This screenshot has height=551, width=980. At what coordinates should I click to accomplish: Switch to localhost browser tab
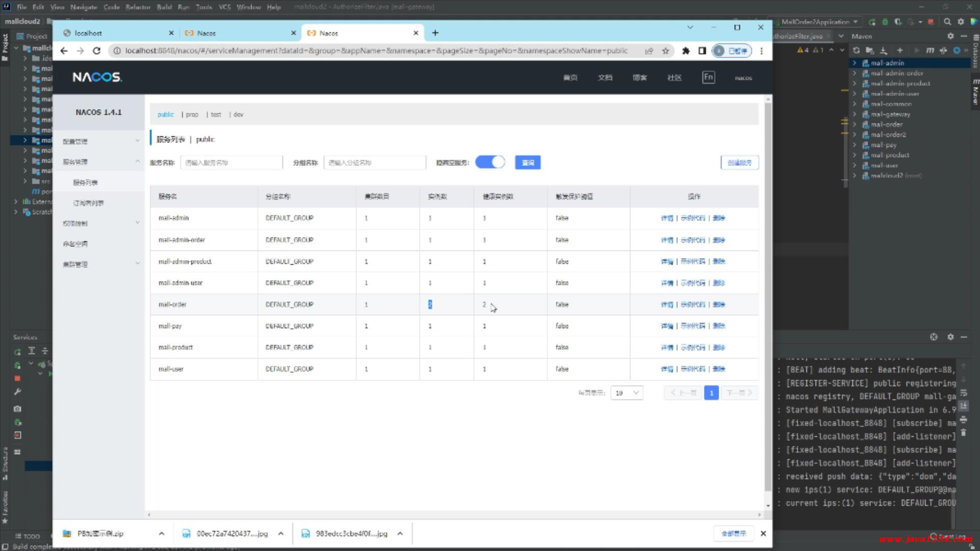point(117,33)
